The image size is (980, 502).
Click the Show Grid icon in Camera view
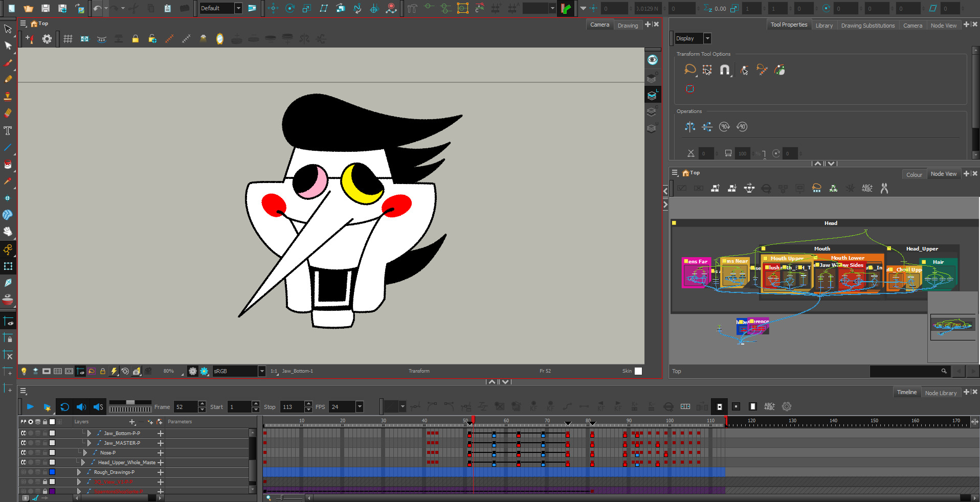(68, 39)
